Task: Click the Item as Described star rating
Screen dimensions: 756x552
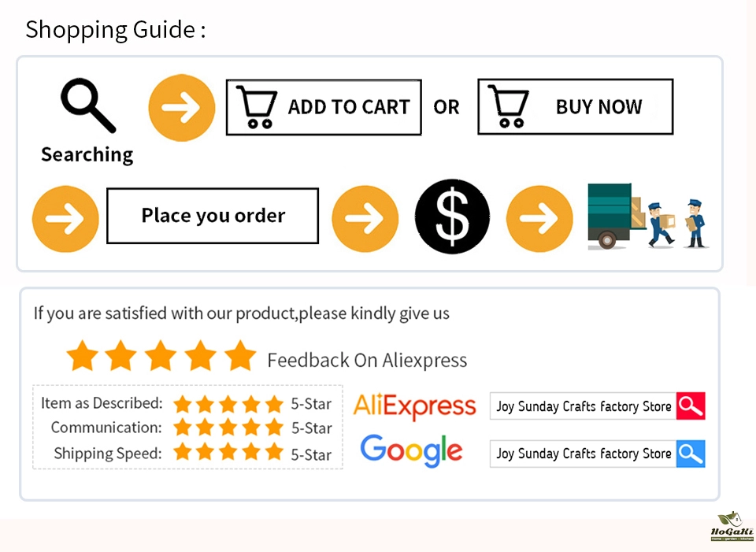Action: click(x=228, y=404)
